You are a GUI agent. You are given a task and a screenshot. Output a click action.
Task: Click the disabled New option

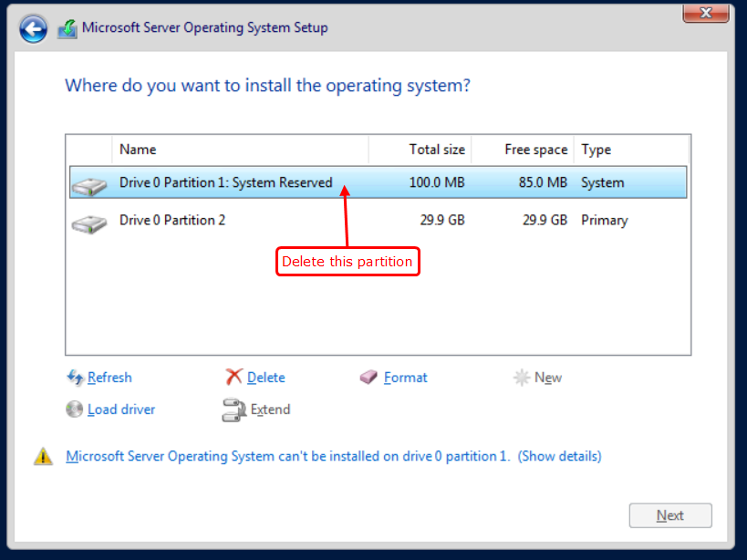pos(548,378)
